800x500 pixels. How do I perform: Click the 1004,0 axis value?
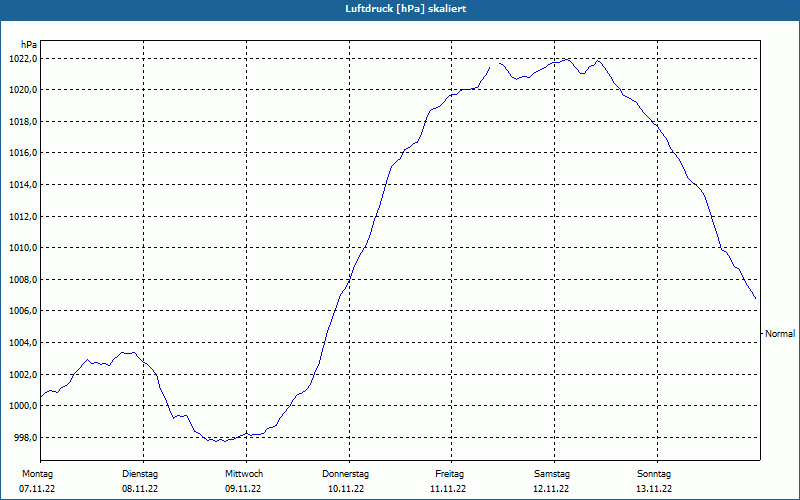pos(23,343)
